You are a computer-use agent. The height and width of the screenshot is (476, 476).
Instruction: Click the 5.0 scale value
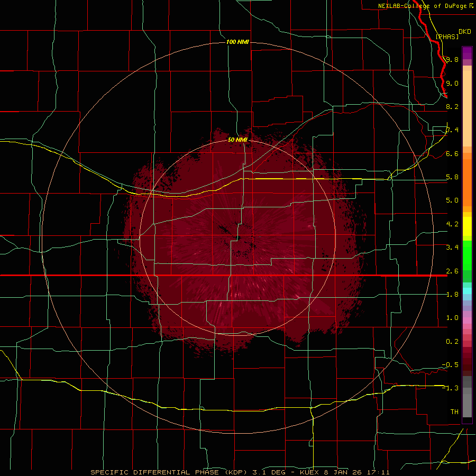[x=452, y=200]
